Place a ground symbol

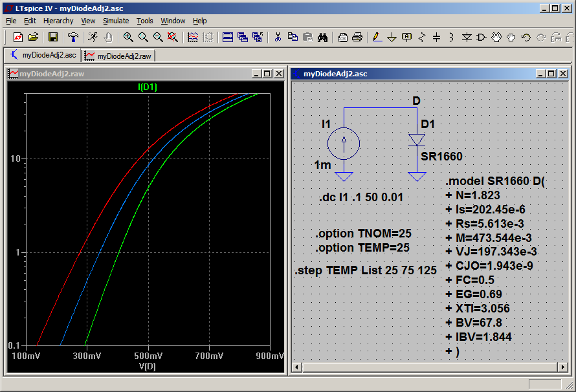click(392, 37)
